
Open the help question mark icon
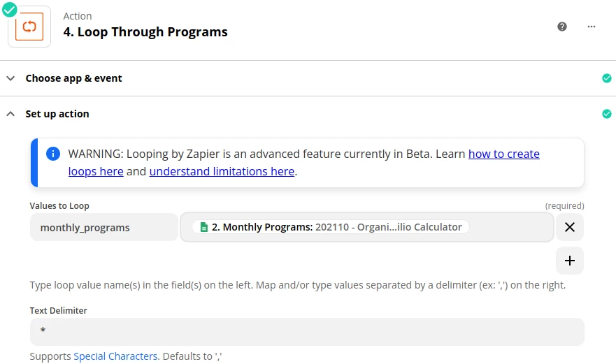point(562,27)
